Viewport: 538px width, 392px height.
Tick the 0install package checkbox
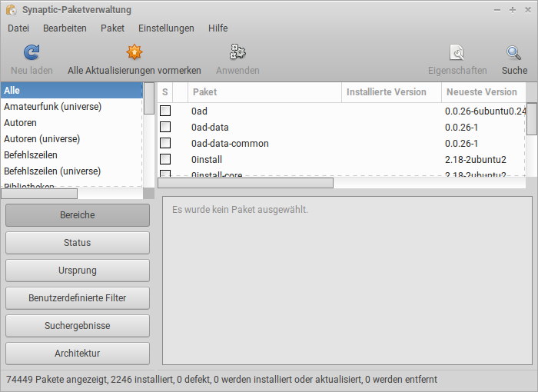[165, 160]
